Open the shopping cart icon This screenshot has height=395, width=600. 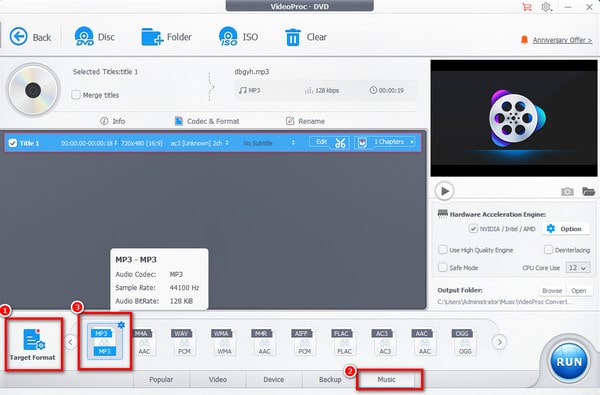[527, 7]
